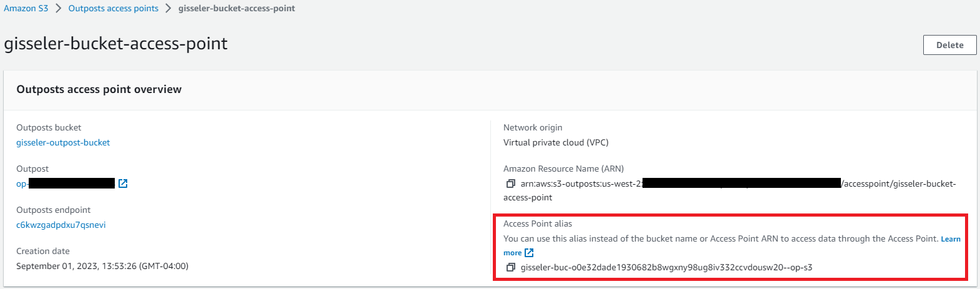Image resolution: width=980 pixels, height=289 pixels.
Task: Copy the Amazon Resource Name ARN
Action: [x=510, y=184]
